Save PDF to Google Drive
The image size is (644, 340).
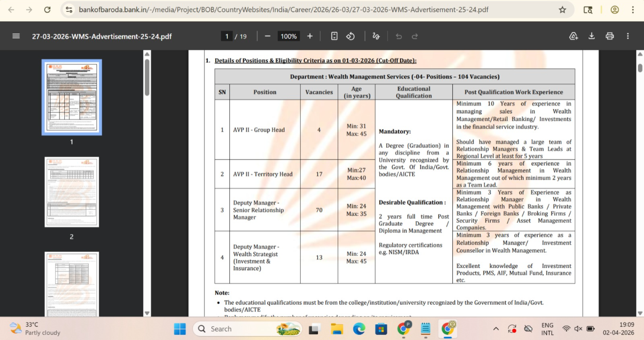point(574,36)
